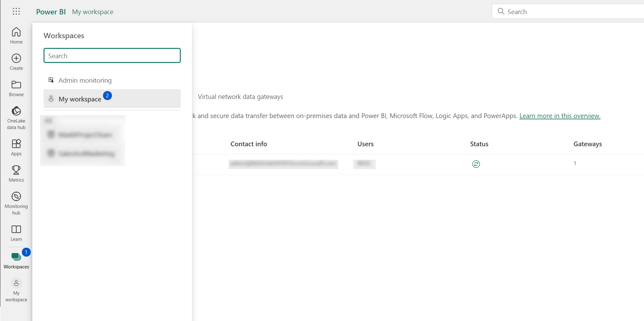Image resolution: width=644 pixels, height=321 pixels.
Task: Click the Users column header
Action: point(365,144)
